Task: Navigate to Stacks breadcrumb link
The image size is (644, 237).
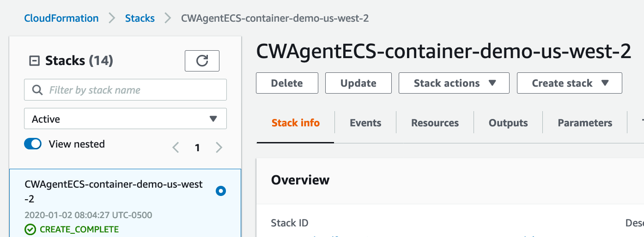Action: tap(140, 18)
